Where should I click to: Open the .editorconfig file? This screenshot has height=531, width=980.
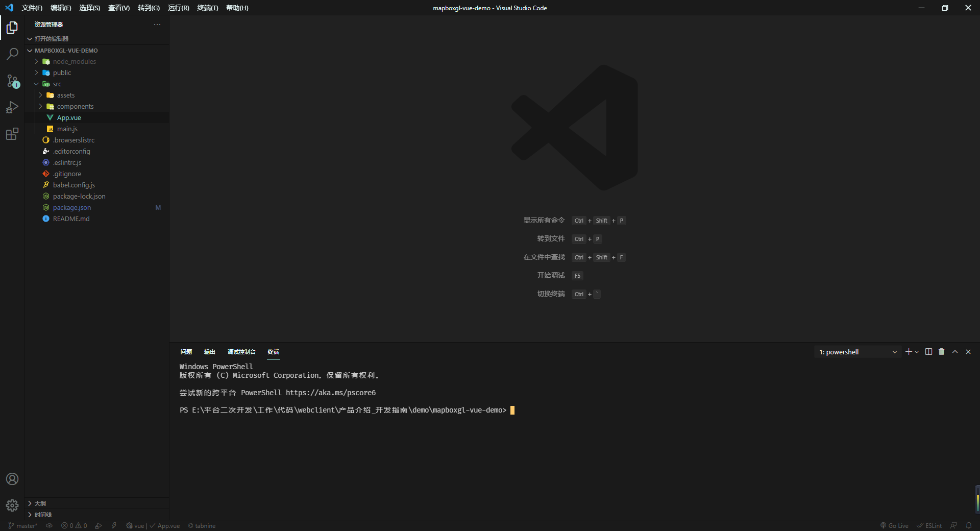[x=97, y=152]
